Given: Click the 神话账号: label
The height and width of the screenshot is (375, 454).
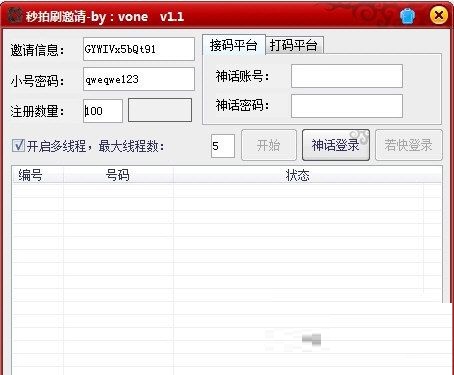Looking at the screenshot, I should [242, 76].
